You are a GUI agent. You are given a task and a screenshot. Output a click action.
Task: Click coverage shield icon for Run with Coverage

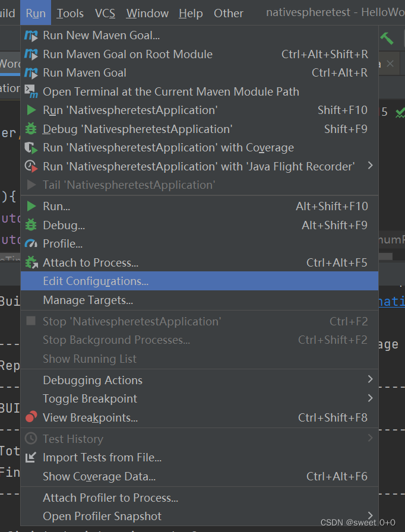(x=31, y=148)
